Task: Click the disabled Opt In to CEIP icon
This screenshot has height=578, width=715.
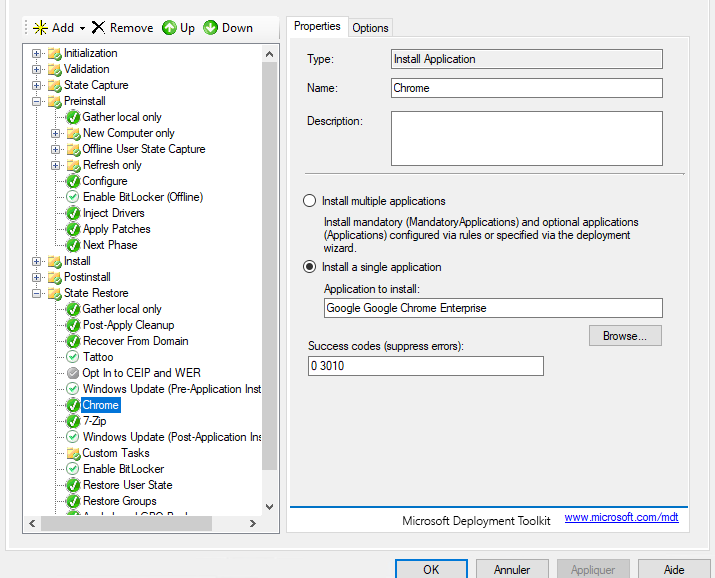Action: [73, 373]
